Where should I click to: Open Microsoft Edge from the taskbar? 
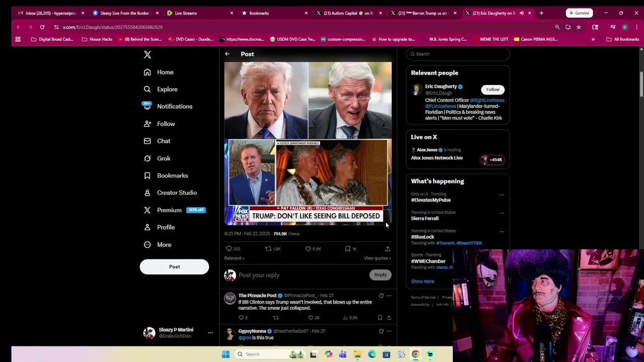pyautogui.click(x=372, y=354)
